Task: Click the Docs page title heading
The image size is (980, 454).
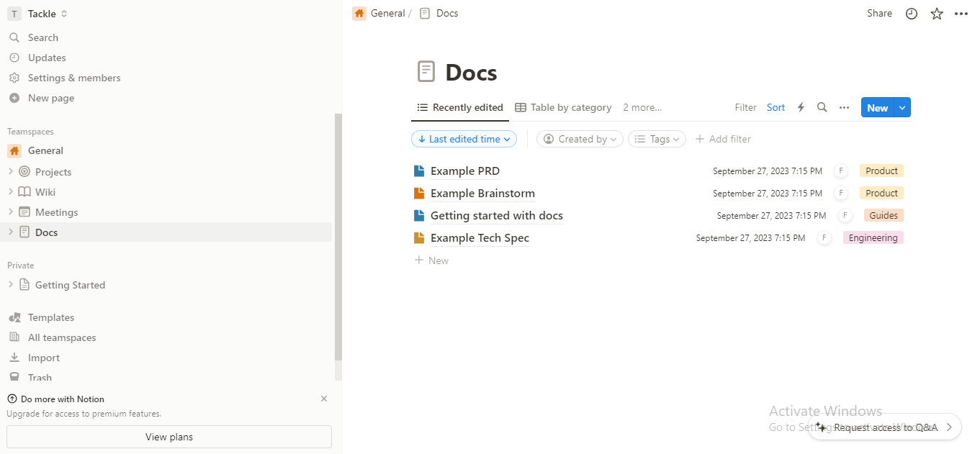Action: coord(471,72)
